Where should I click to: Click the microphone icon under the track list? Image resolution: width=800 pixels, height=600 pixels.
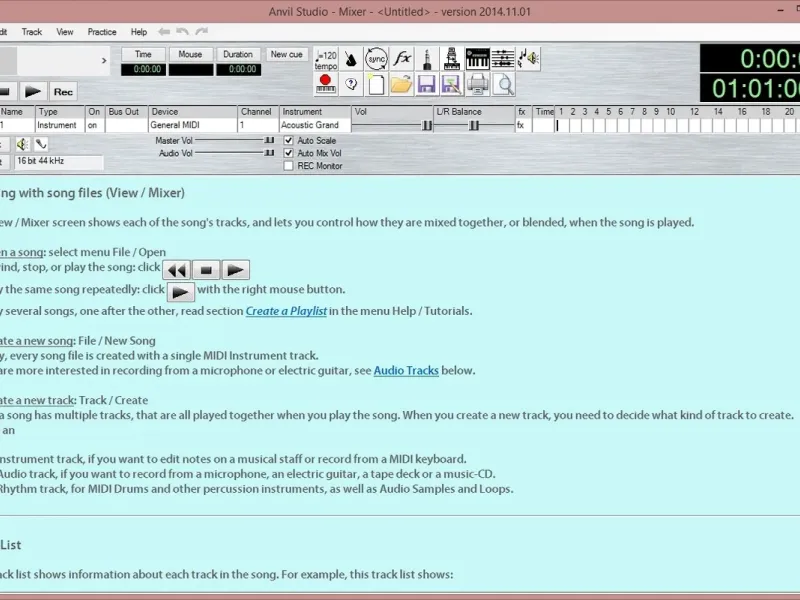coord(41,145)
